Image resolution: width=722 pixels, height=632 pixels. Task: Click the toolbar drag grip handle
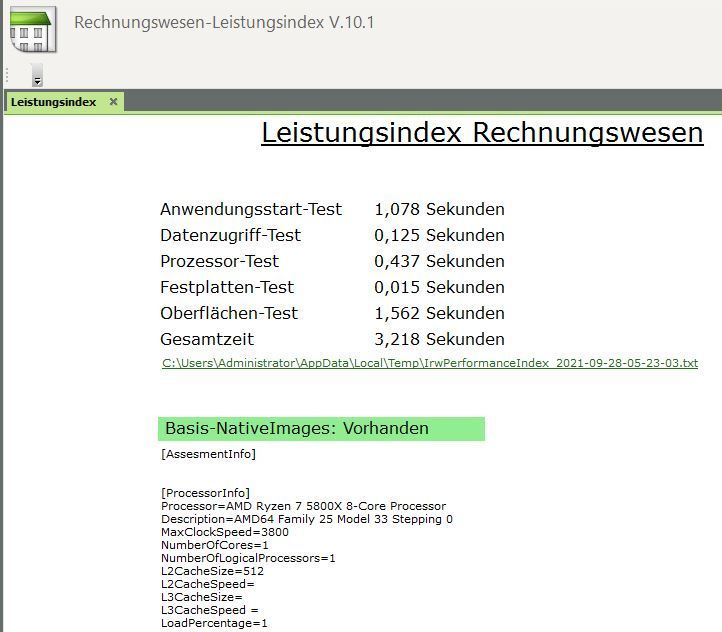[x=8, y=75]
